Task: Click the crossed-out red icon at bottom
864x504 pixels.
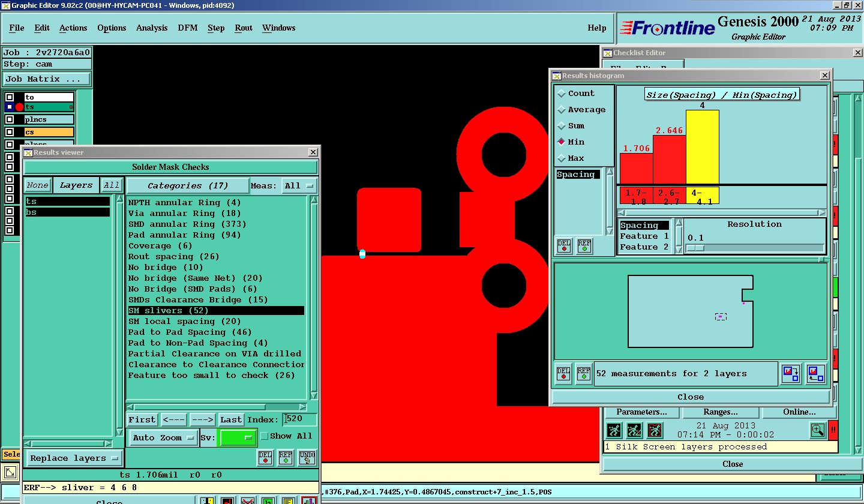Action: (248, 501)
